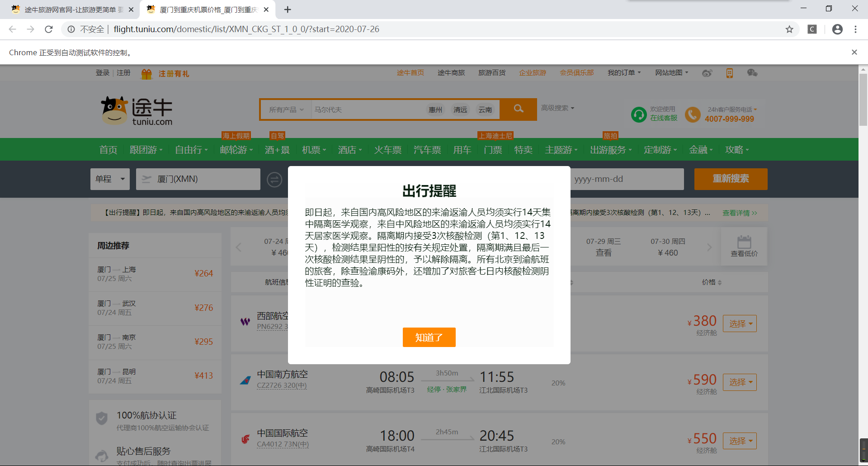Go to next dates arrow
Viewport: 868px width, 466px height.
pos(709,247)
